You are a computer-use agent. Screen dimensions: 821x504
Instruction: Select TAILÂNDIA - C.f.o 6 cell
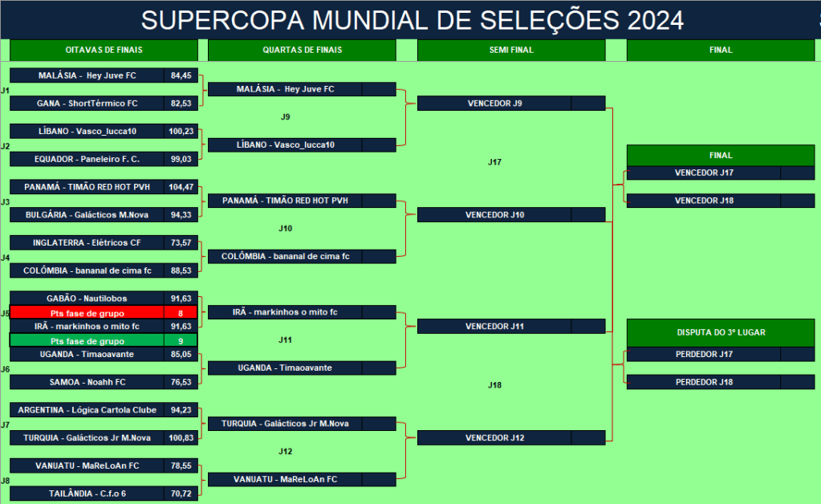87,494
